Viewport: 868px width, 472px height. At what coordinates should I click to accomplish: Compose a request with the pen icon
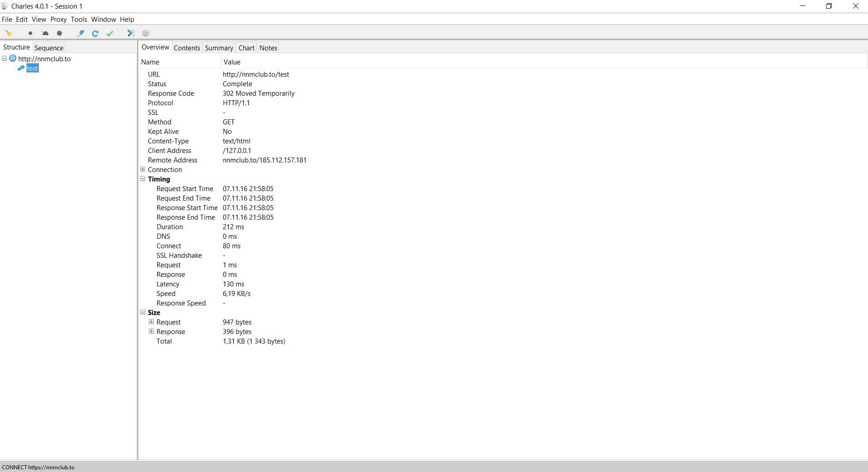(81, 33)
